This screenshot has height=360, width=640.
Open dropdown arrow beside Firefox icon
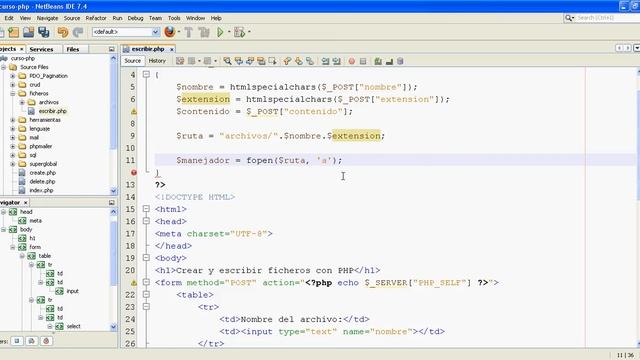(179, 32)
